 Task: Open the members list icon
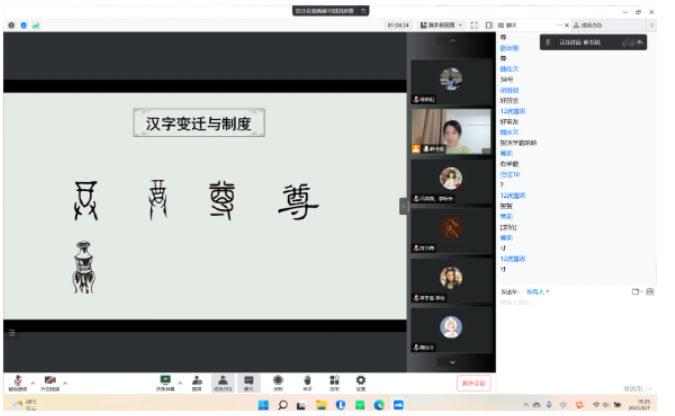(223, 381)
